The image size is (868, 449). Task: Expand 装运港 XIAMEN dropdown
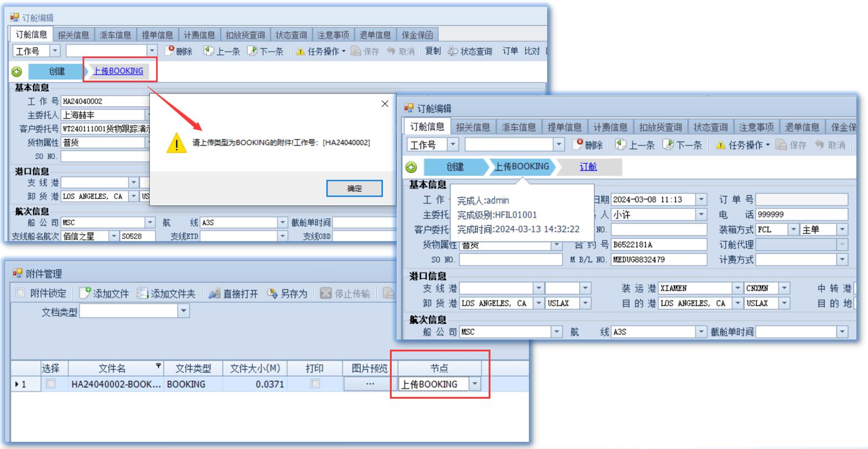737,288
